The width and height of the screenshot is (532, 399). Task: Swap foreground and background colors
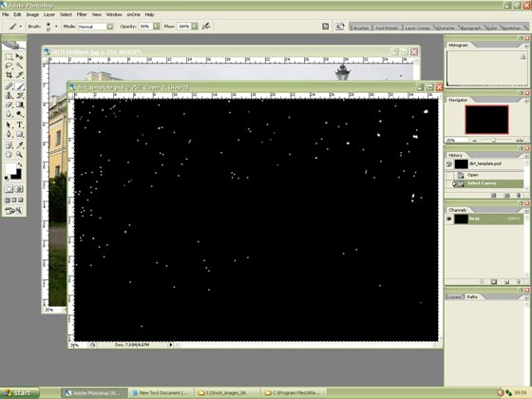pos(20,165)
